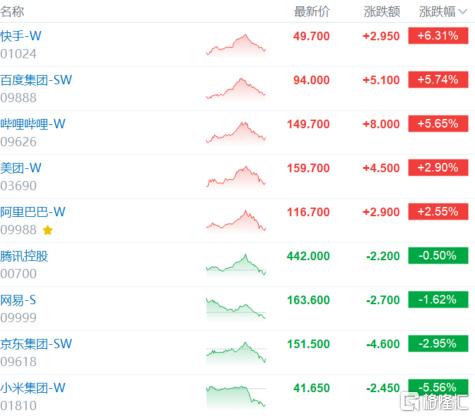
Task: Open the 美团-W intraday mini chart
Action: click(236, 176)
